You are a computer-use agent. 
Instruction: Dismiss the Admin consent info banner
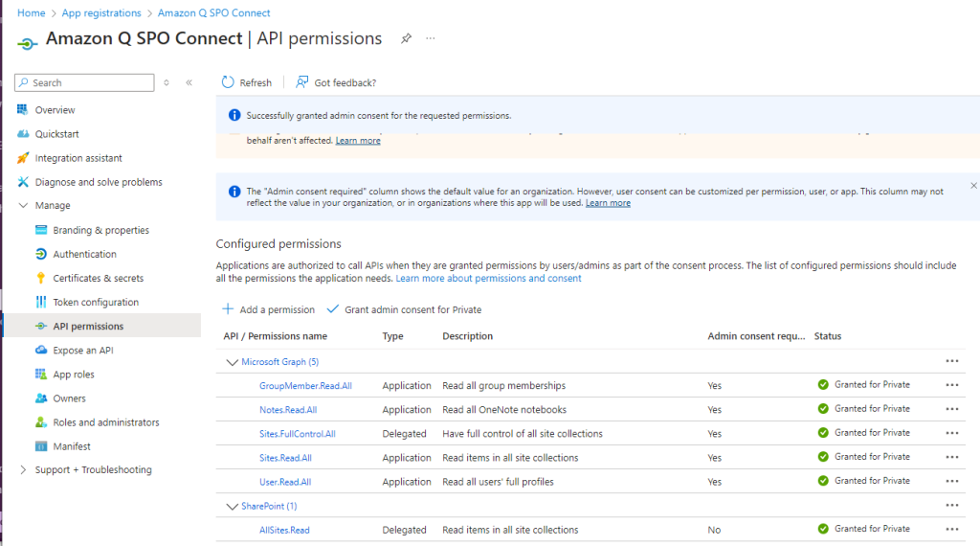(x=973, y=185)
